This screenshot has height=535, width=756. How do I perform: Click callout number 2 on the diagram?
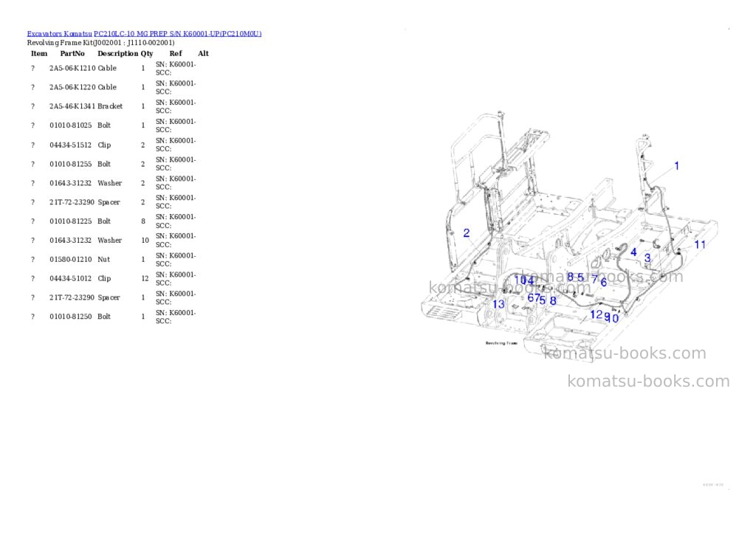pyautogui.click(x=467, y=233)
